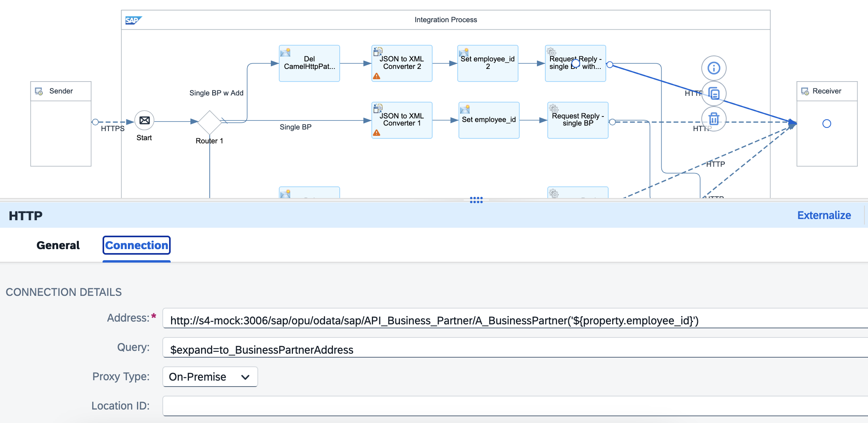Viewport: 868px width, 423px height.
Task: Click the delete trash icon on the connection
Action: point(714,119)
